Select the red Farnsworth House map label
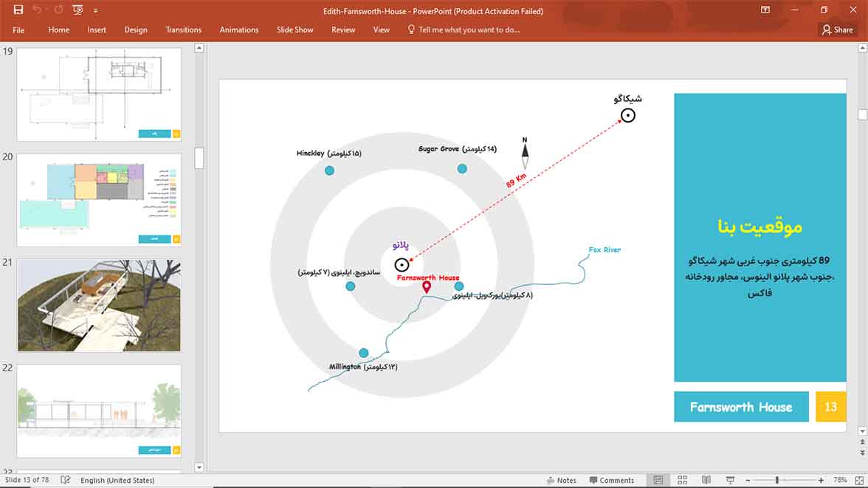Image resolution: width=868 pixels, height=488 pixels. [428, 278]
